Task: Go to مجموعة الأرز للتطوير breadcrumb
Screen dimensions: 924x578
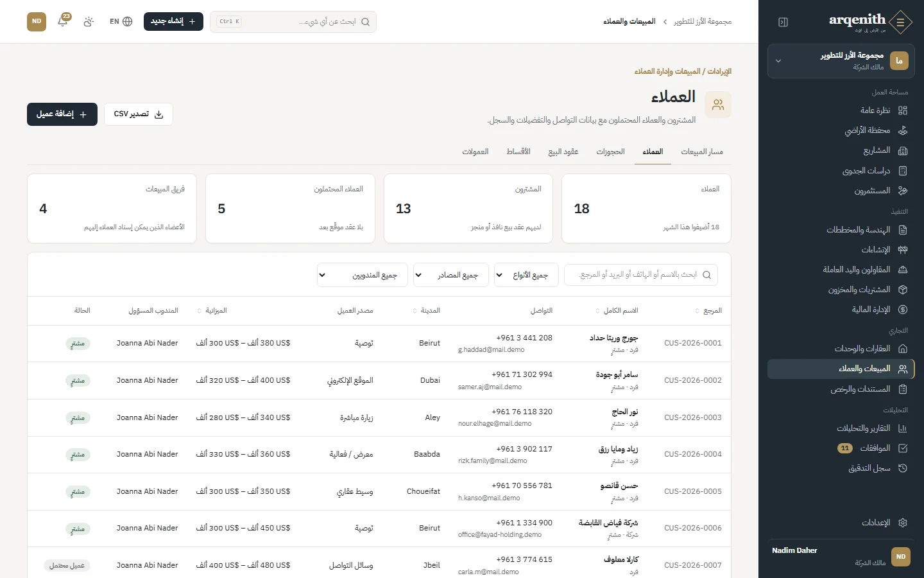Action: point(703,21)
